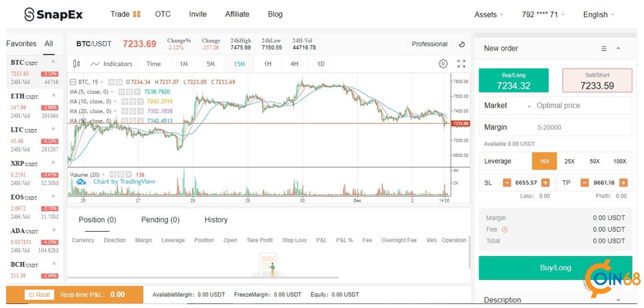Collapse the Description panel

click(x=618, y=300)
